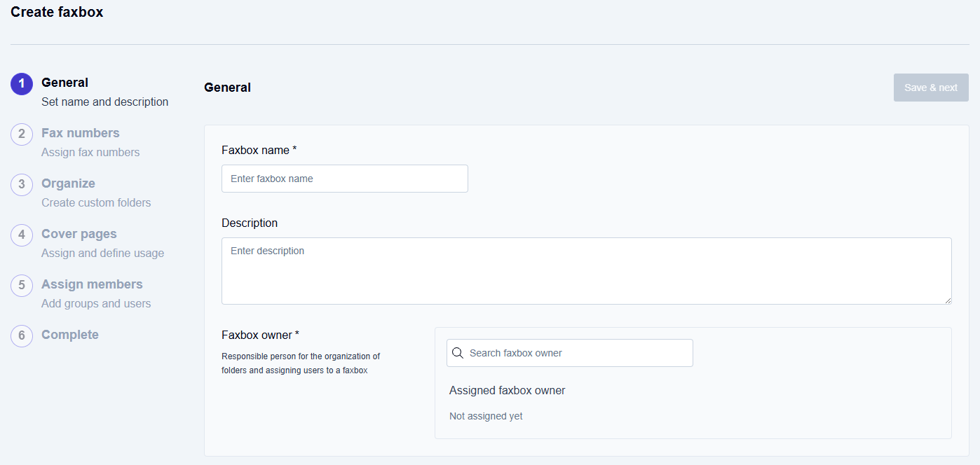Open the Assign members step
Screen dimensions: 980x465
click(92, 284)
